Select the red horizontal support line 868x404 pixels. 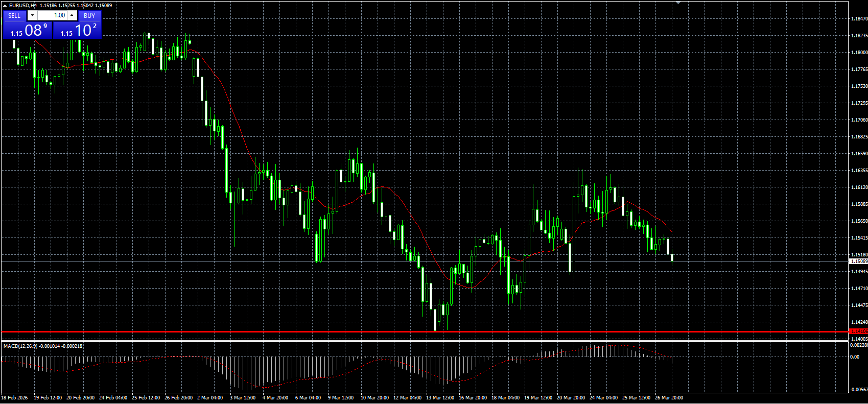[x=424, y=331]
